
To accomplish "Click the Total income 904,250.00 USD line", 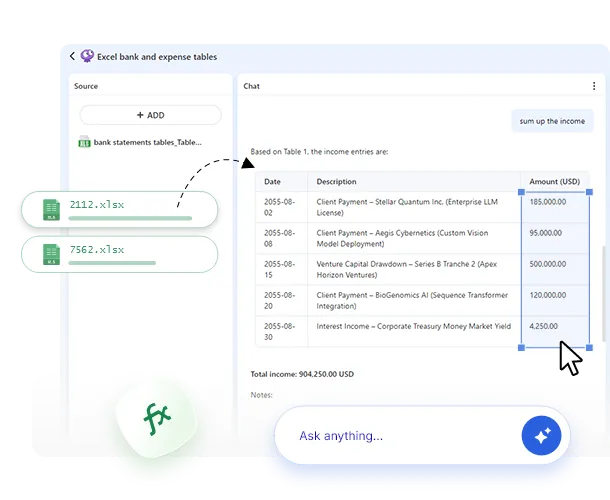I will (x=302, y=374).
